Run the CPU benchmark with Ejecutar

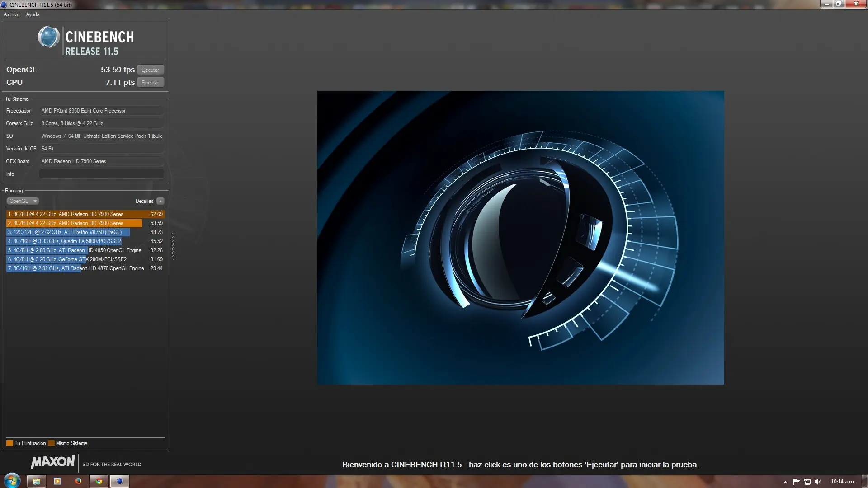coord(150,83)
